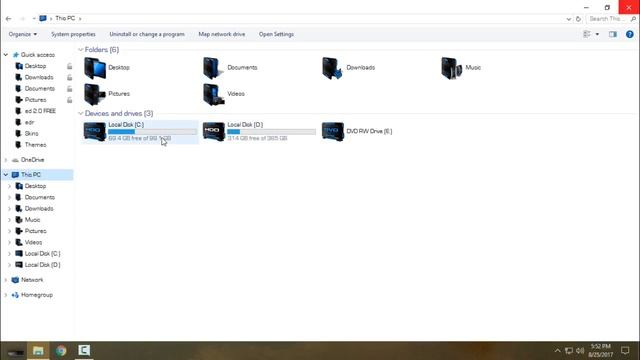Select Music under This PC tree
This screenshot has height=360, width=640.
(32, 220)
